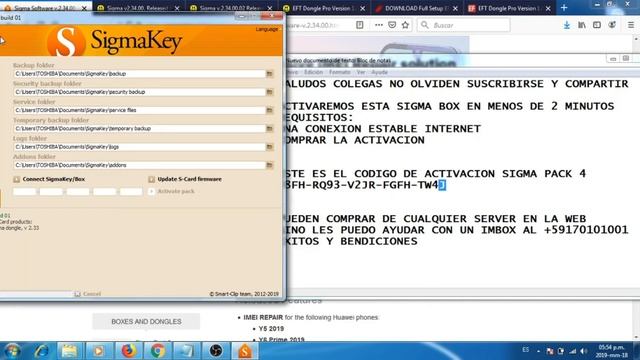Open a new Firefox tab

coord(564,8)
